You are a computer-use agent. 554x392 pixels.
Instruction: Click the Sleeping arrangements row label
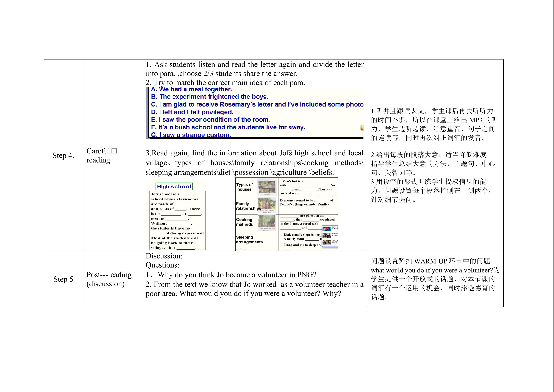(x=249, y=239)
